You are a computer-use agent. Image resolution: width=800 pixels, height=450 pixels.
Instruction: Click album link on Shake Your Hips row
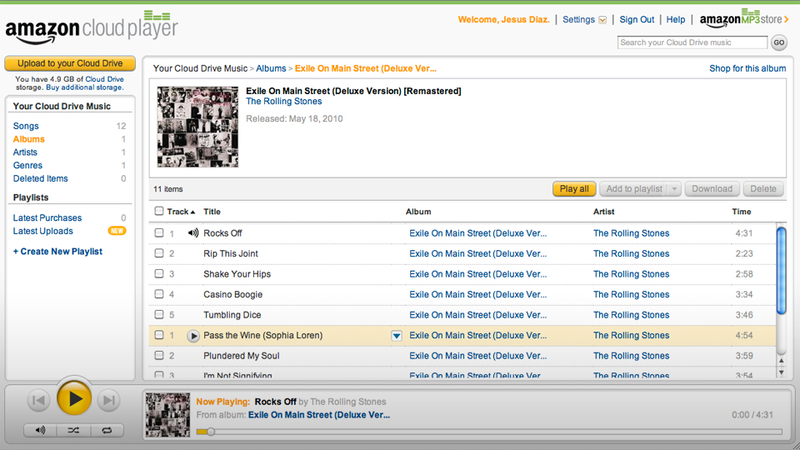point(478,274)
